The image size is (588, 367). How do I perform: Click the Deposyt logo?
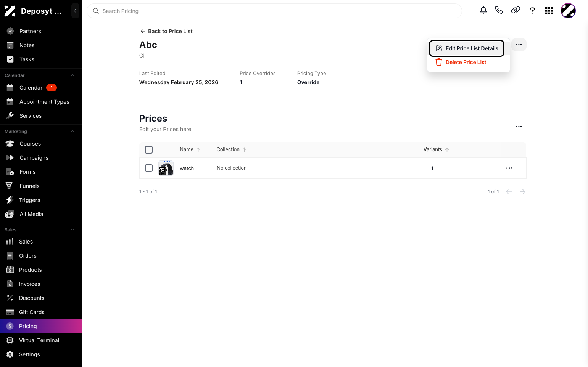pos(10,11)
